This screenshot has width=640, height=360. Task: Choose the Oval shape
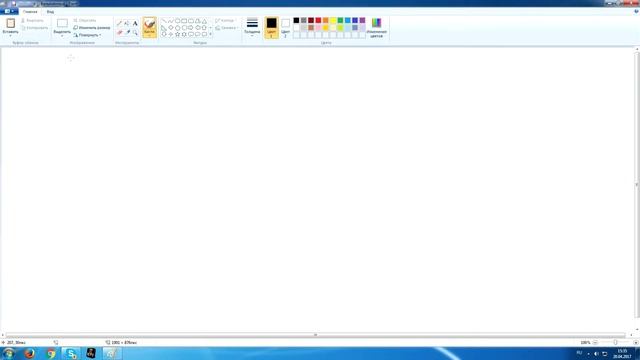point(178,21)
